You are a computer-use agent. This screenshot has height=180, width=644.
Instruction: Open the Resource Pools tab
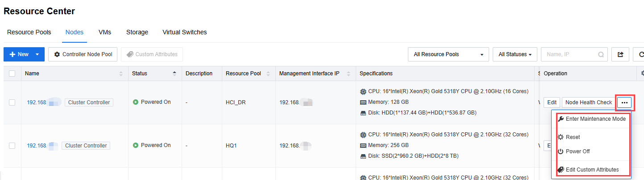pos(29,32)
